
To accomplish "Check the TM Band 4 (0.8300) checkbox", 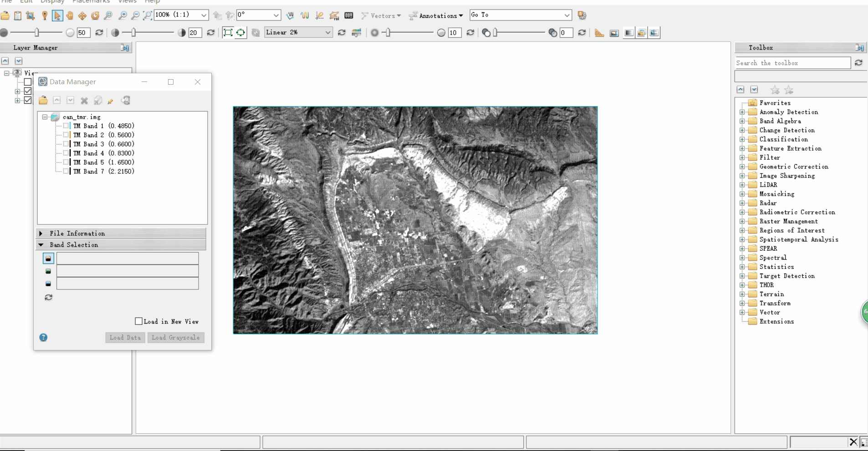I will point(66,153).
